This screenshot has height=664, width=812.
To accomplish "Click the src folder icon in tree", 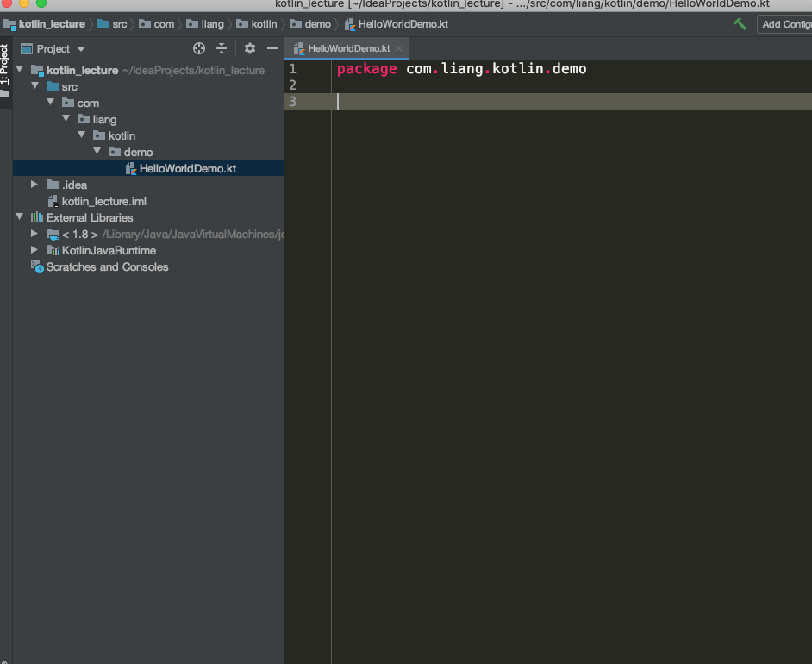I will coord(53,86).
